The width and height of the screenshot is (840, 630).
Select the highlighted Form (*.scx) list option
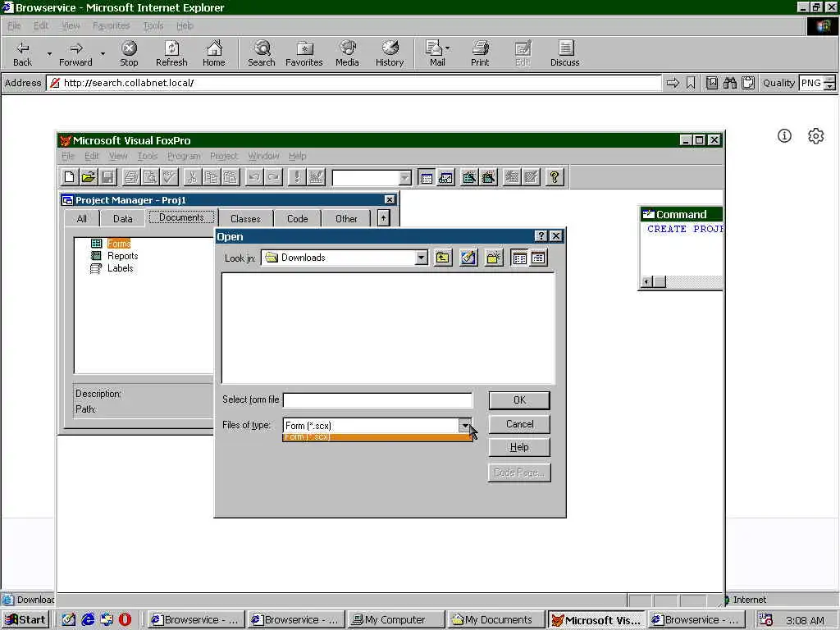377,437
